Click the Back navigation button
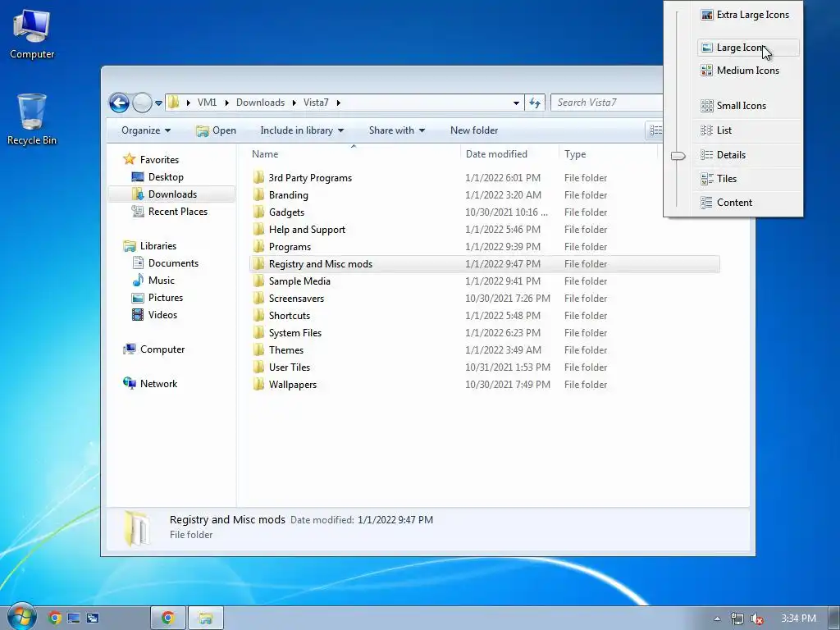Screen dimensions: 840x630 [119, 103]
